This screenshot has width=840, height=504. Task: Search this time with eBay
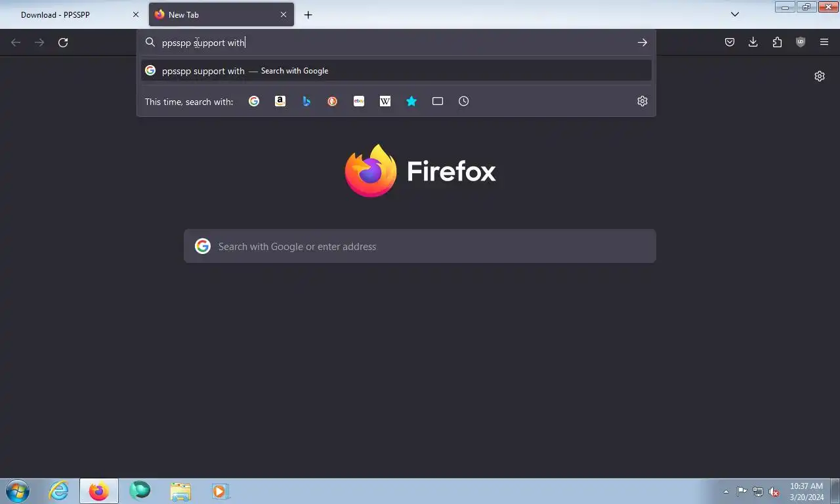(359, 101)
